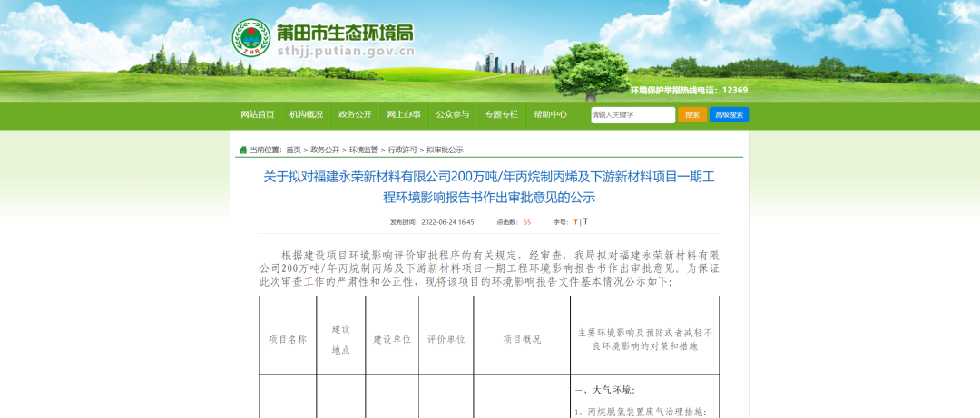This screenshot has height=418, width=980.
Task: Select the smaller orange T font size
Action: click(x=574, y=222)
